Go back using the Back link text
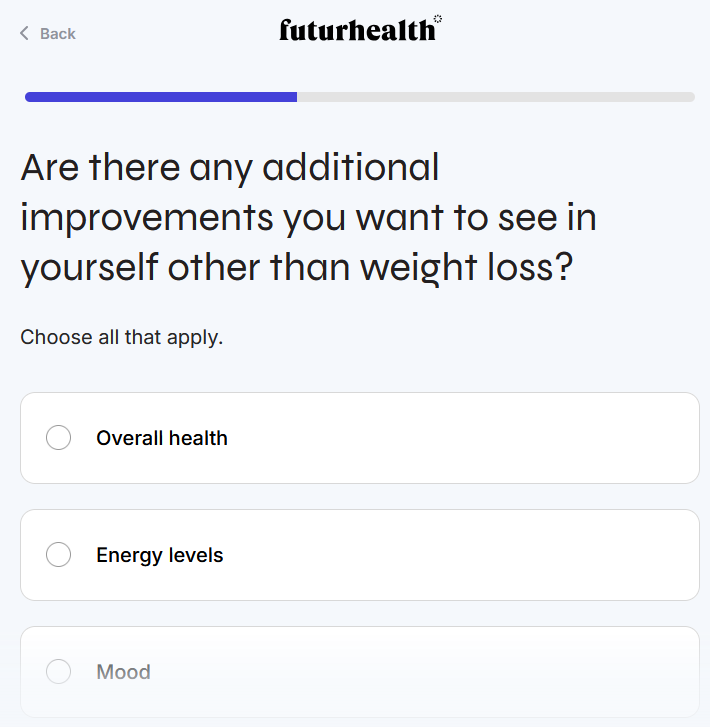 pos(58,34)
